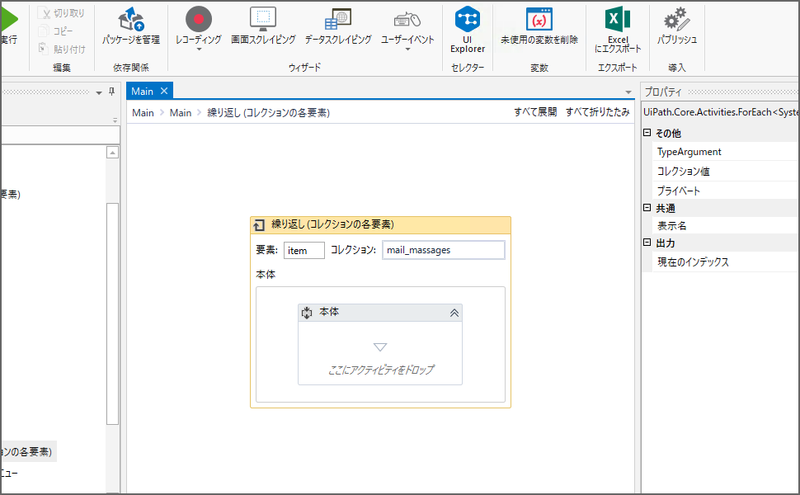The width and height of the screenshot is (800, 495).
Task: Open User Events (ユーザーイベント) icon
Action: [407, 20]
